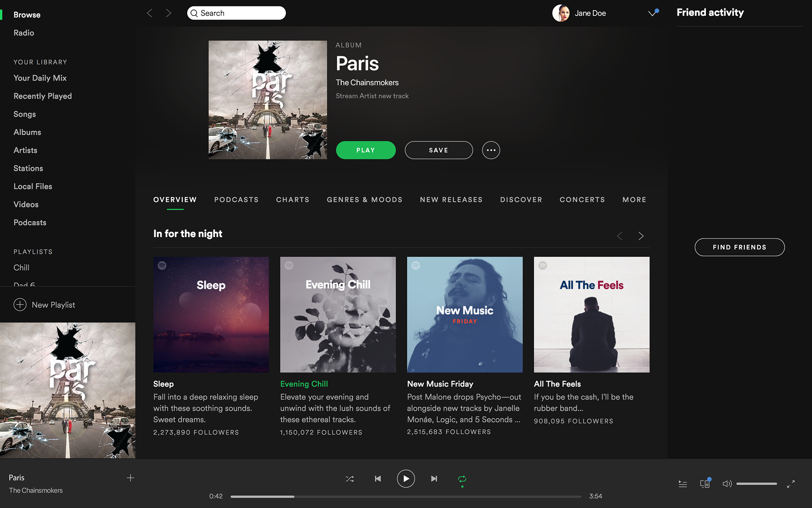Click the FIND FRIENDS button
812x508 pixels.
(740, 247)
